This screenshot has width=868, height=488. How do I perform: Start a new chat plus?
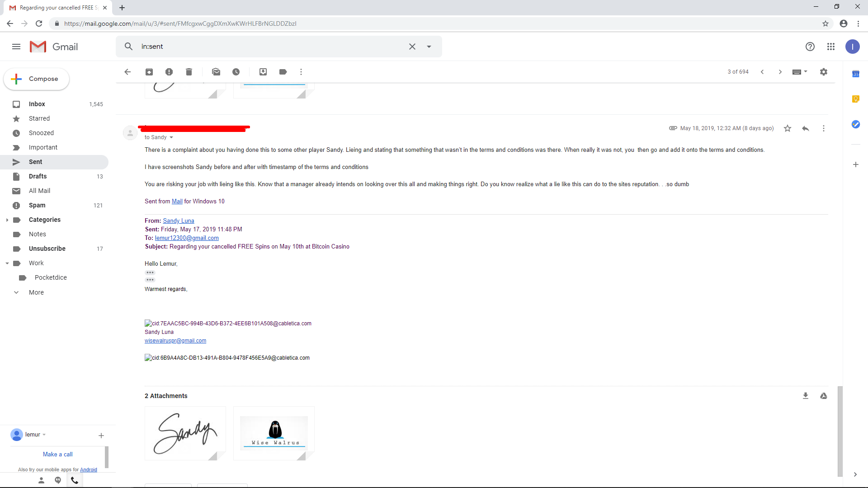tap(101, 436)
